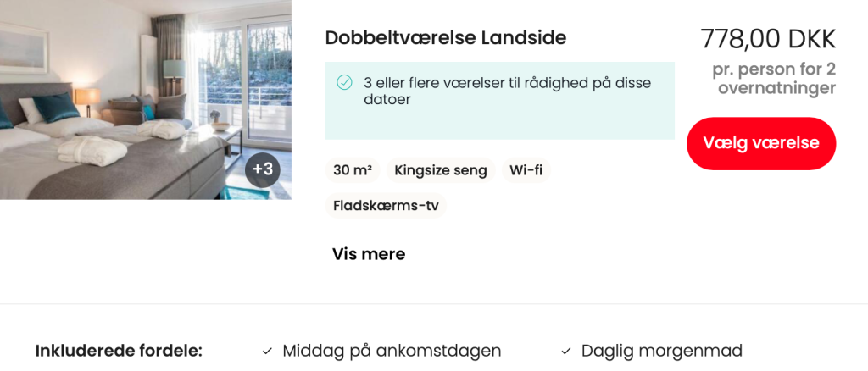Screen dimensions: 868x371
Task: Click the Wi-fi amenity tag
Action: click(x=526, y=170)
